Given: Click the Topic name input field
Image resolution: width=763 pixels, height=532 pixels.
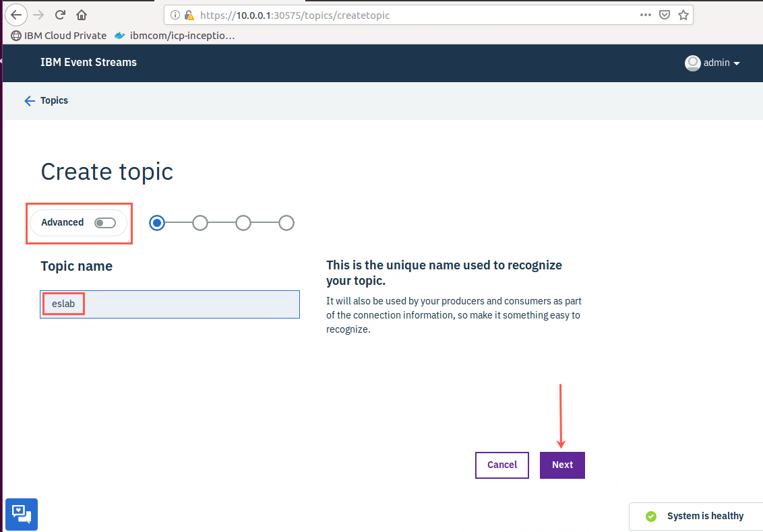Looking at the screenshot, I should [170, 304].
